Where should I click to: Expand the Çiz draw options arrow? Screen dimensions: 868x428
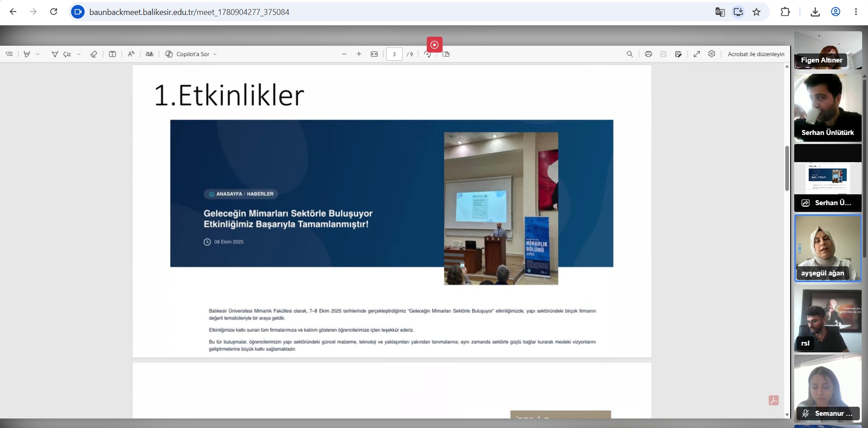pos(79,54)
